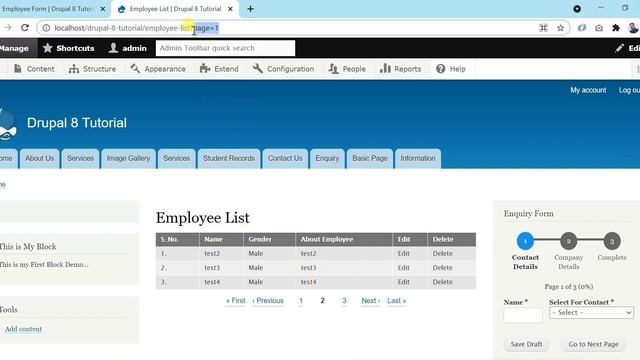Open the Student Records tab
The width and height of the screenshot is (640, 360).
tap(229, 158)
